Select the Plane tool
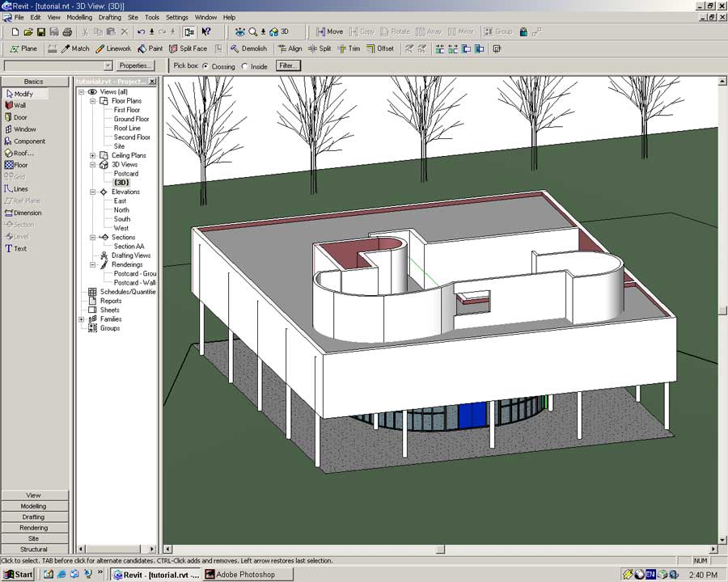The image size is (728, 582). click(x=23, y=48)
